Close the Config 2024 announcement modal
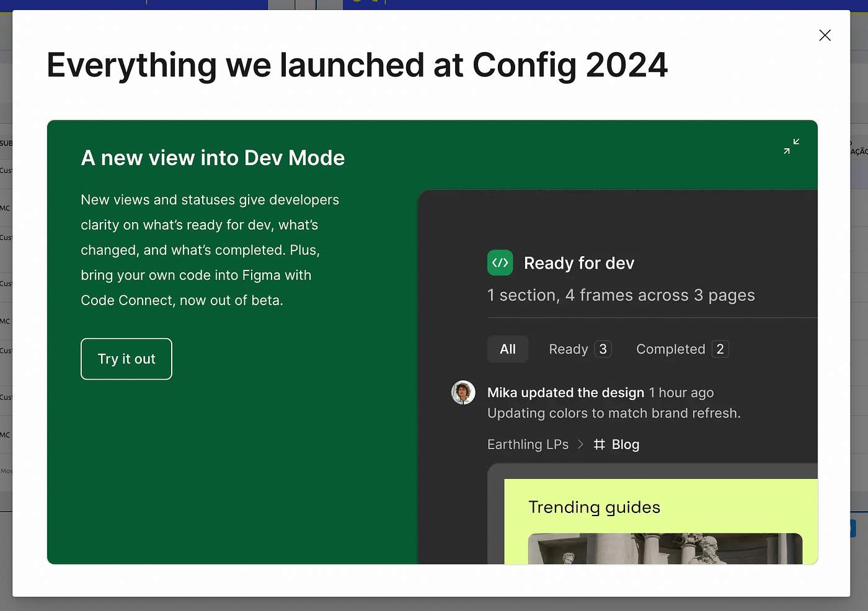 tap(825, 35)
